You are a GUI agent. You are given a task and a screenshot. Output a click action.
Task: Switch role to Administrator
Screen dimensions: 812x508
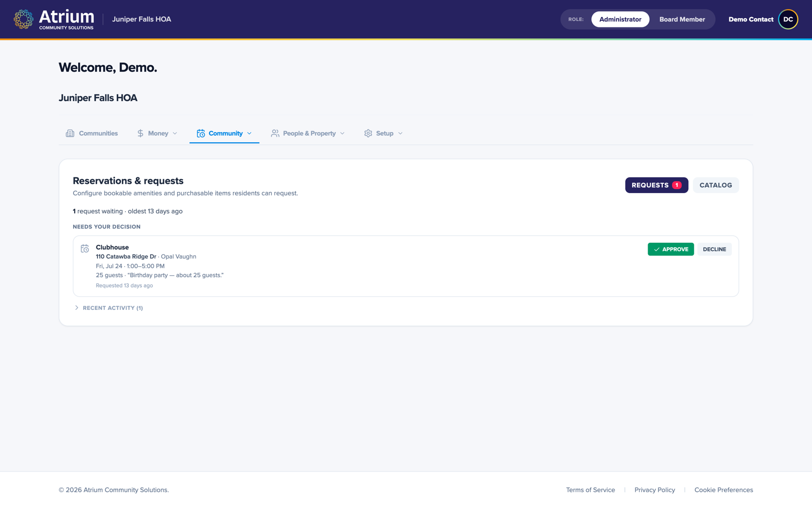[x=620, y=19]
